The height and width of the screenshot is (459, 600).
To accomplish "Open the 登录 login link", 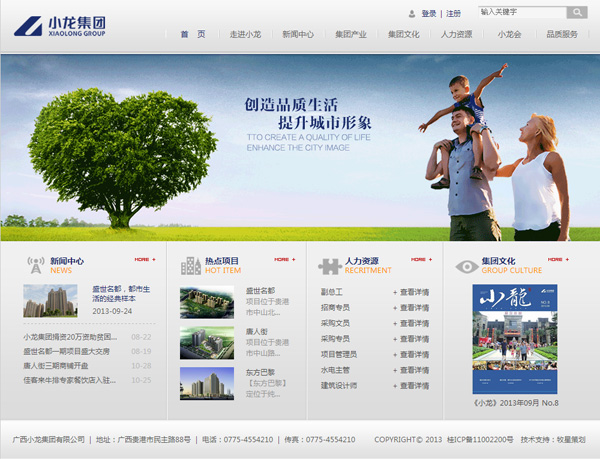I will click(x=429, y=14).
